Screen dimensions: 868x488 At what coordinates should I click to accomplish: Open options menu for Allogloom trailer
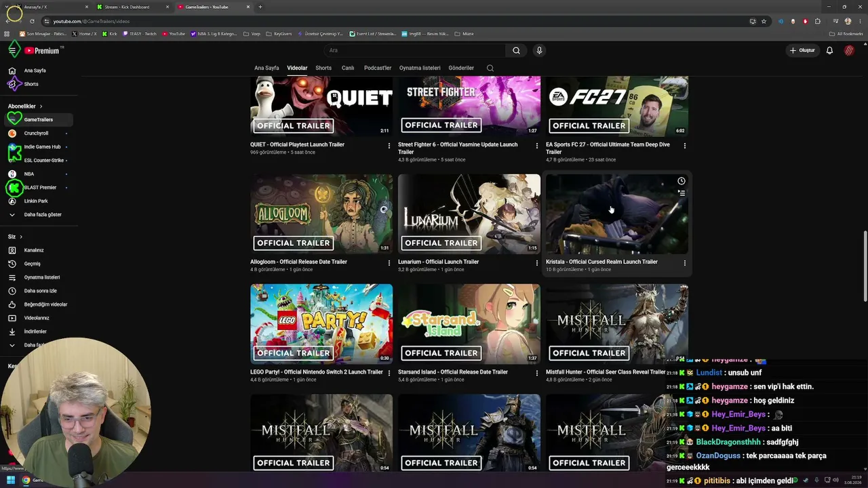389,263
